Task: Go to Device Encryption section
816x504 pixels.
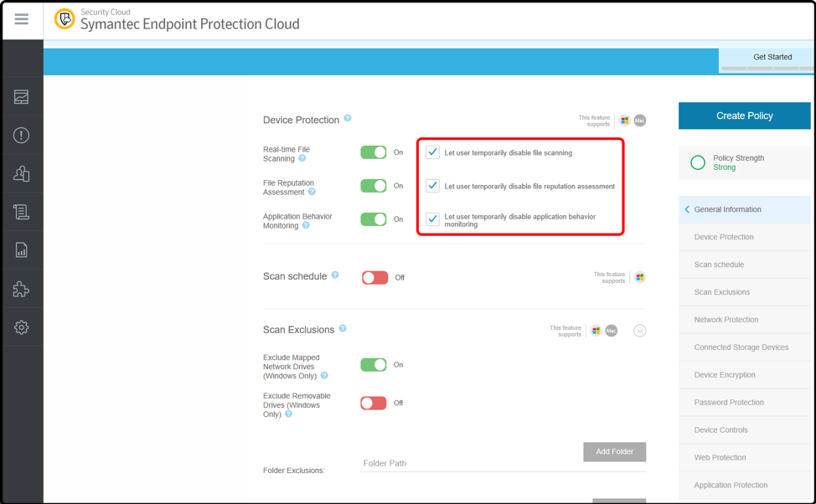Action: pyautogui.click(x=744, y=375)
